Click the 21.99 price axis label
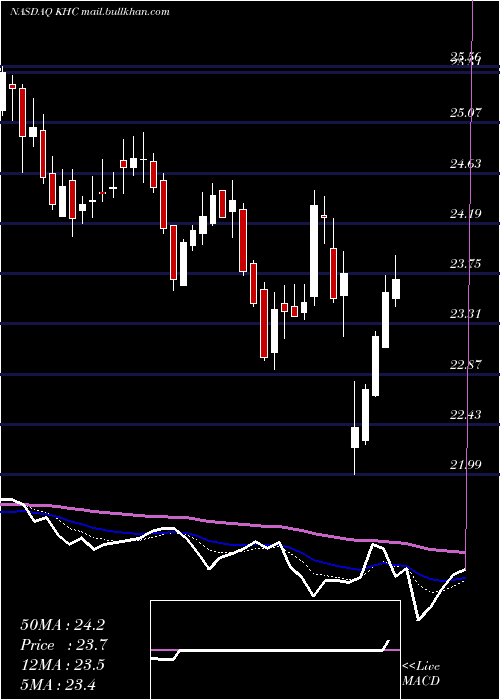This screenshot has width=500, height=700. tap(466, 465)
